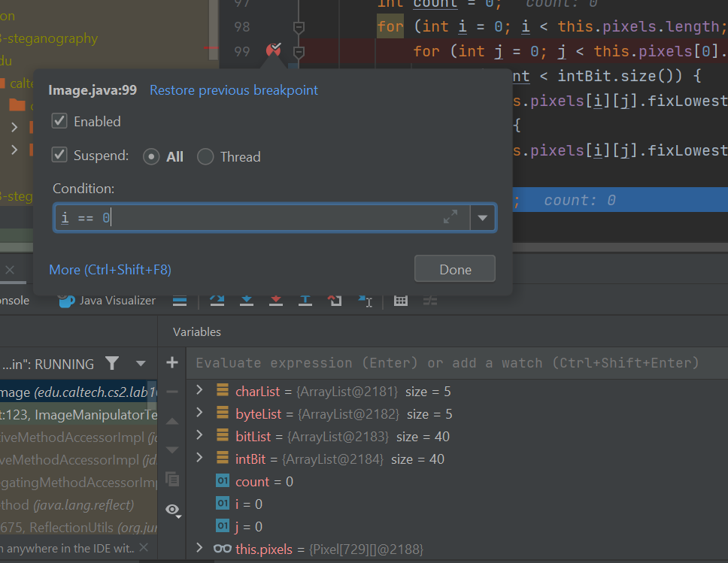Screen dimensions: 728x563
Task: Expand the upper collapsed project tree node
Action: pyautogui.click(x=14, y=127)
